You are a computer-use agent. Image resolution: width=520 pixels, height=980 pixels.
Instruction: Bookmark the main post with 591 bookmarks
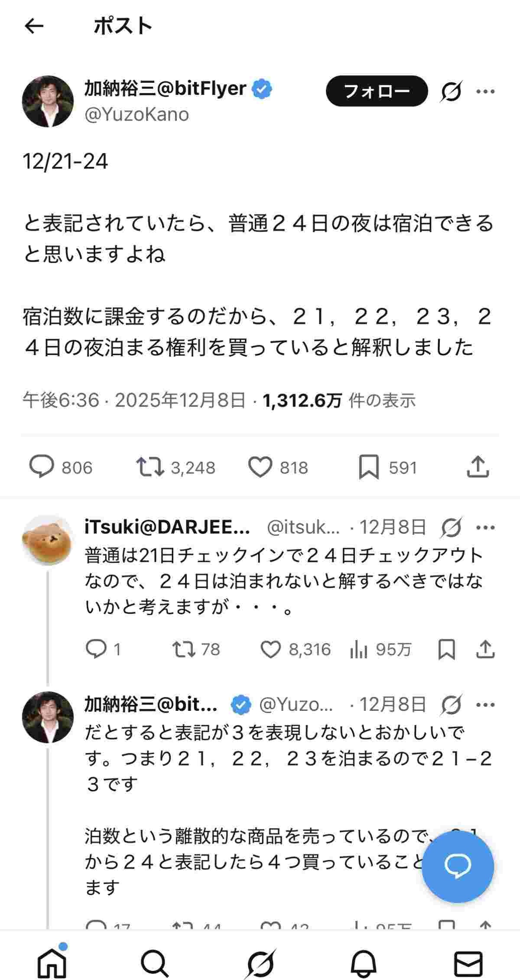point(369,467)
